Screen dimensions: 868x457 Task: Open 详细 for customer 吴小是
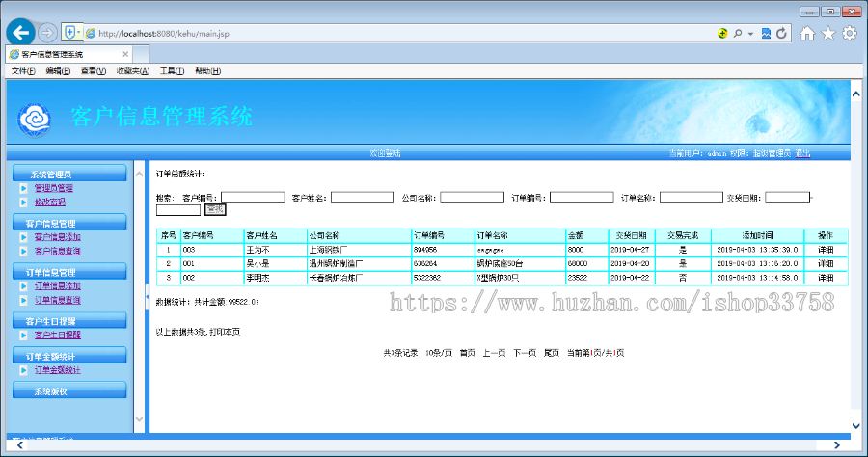pyautogui.click(x=826, y=264)
